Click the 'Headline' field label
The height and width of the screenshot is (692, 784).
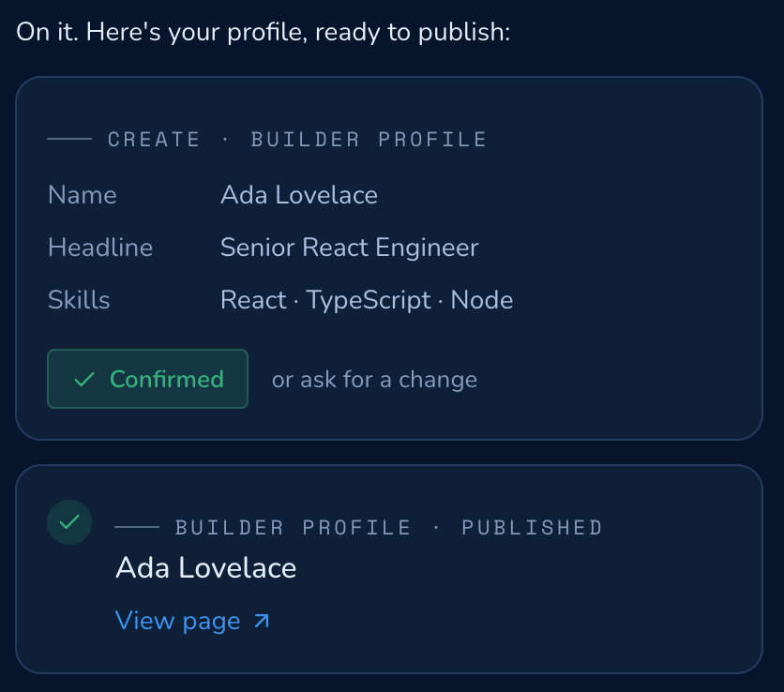coord(100,248)
